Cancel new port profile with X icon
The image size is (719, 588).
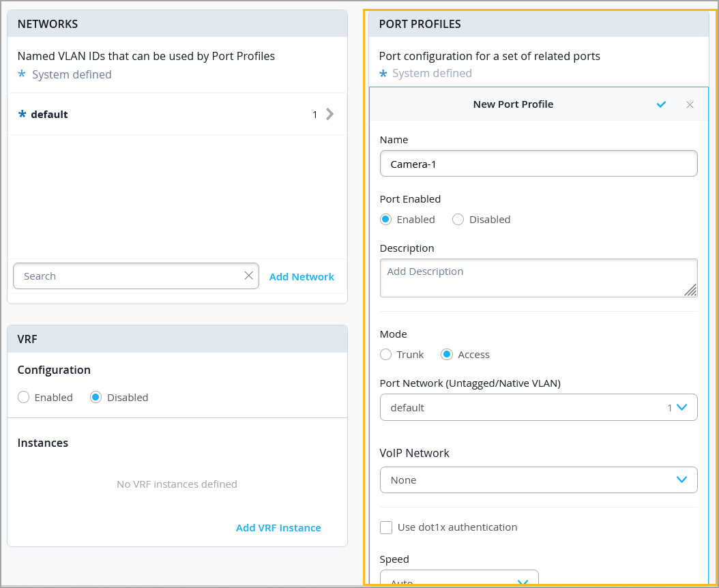(690, 104)
